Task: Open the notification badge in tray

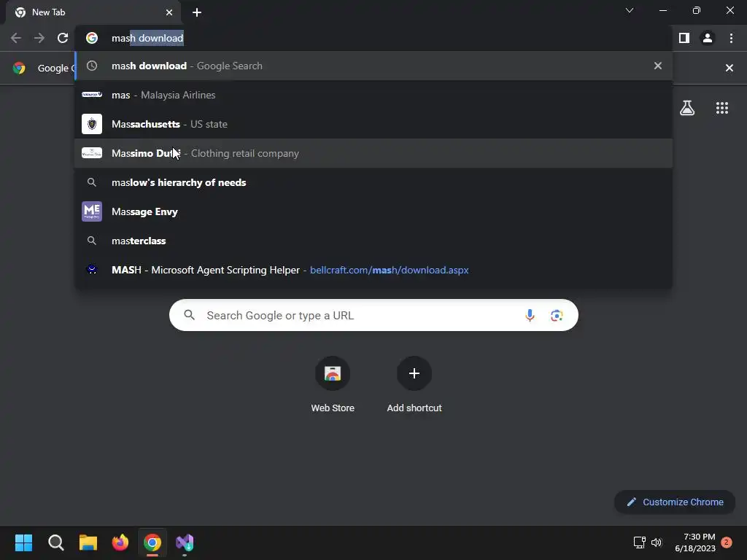Action: [x=727, y=542]
